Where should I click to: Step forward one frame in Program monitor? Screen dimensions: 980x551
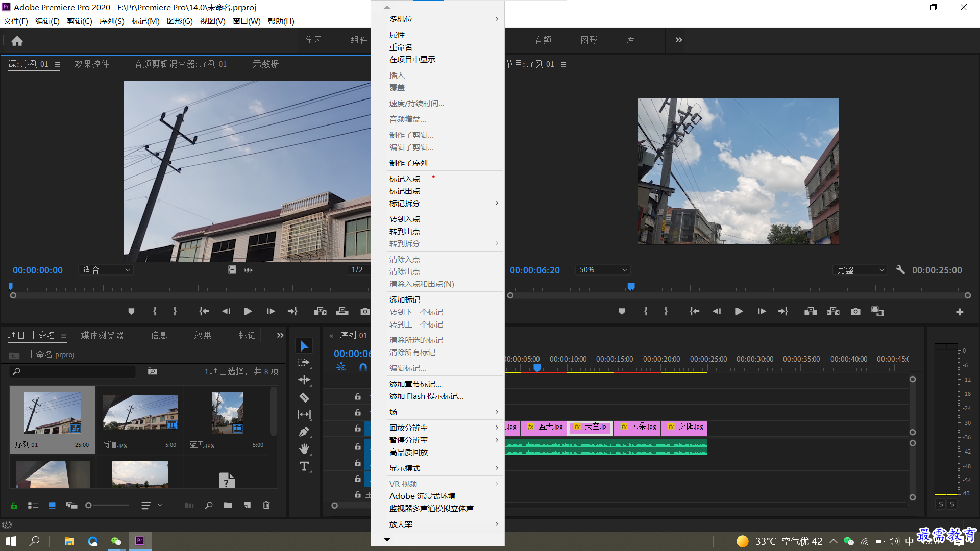coord(762,311)
